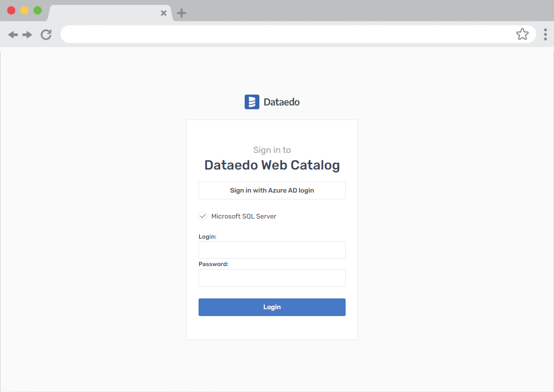Image resolution: width=554 pixels, height=392 pixels.
Task: Open the browser three-dot menu
Action: pos(545,34)
